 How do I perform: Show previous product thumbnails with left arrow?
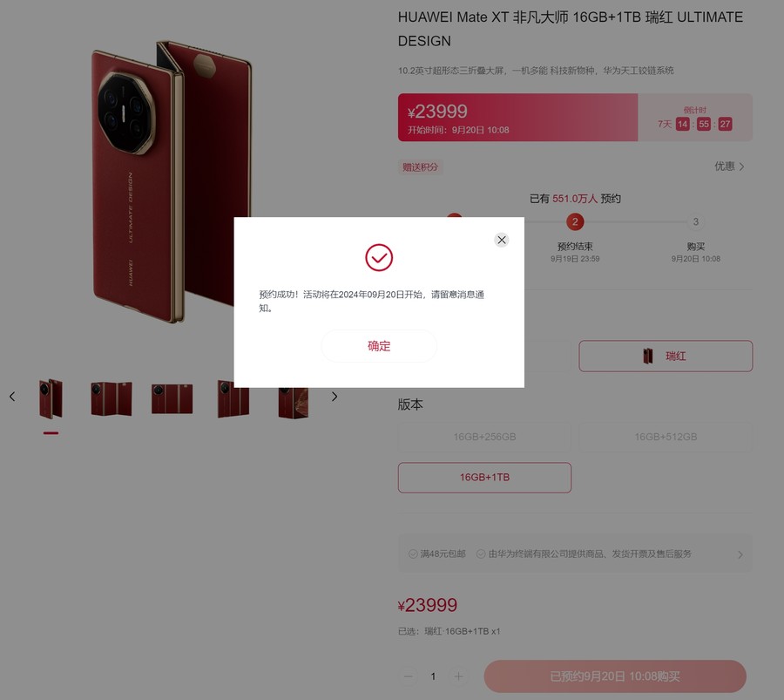[12, 397]
